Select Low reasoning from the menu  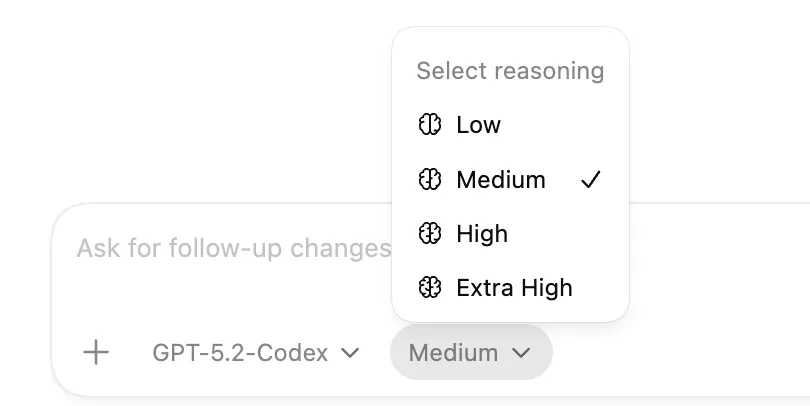coord(479,125)
